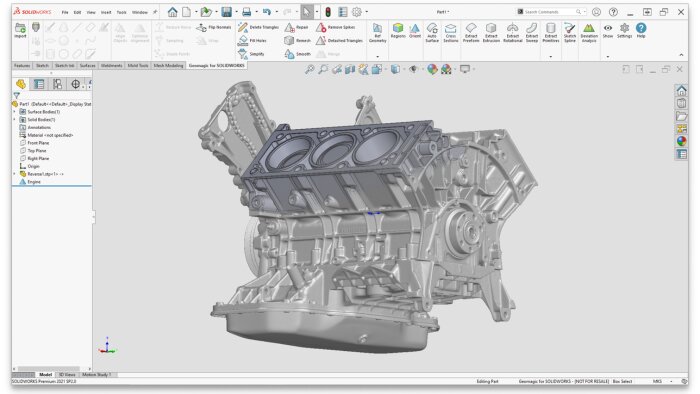The image size is (700, 394).
Task: Open dropdown under Show
Action: [x=608, y=57]
